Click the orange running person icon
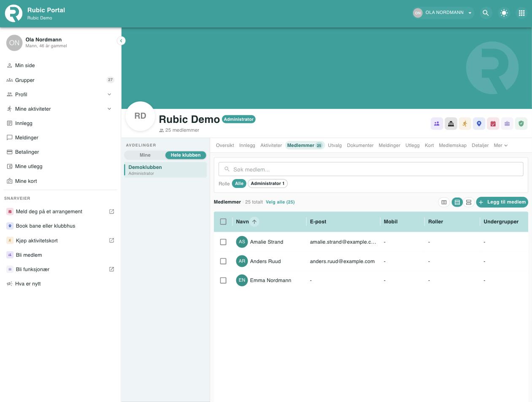 tap(465, 124)
